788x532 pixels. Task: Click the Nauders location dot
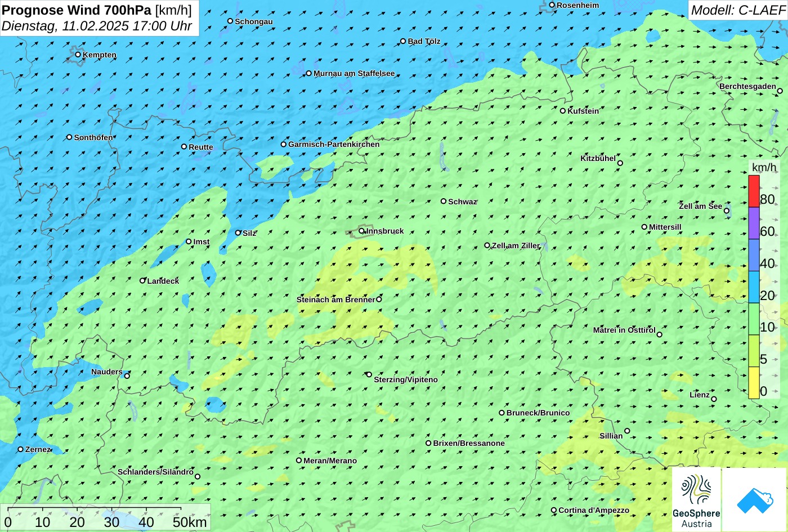pyautogui.click(x=127, y=376)
